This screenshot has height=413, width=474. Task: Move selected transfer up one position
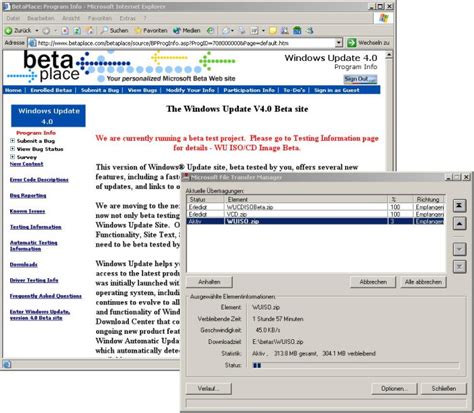pyautogui.click(x=459, y=224)
